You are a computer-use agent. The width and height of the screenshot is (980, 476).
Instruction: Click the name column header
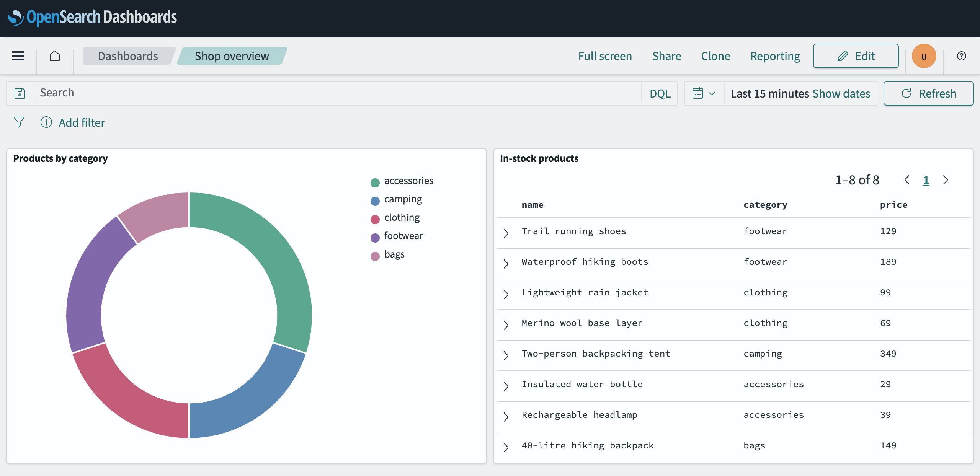coord(532,205)
